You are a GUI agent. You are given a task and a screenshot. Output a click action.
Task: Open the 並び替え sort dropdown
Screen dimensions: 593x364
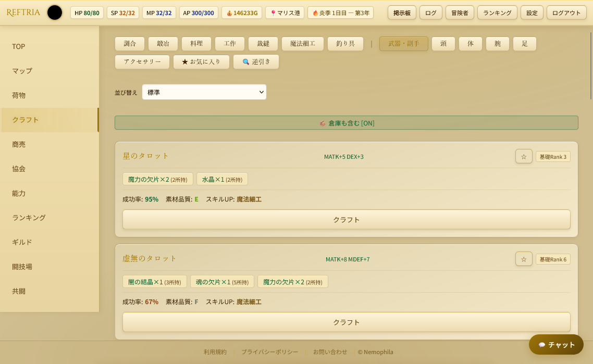(x=204, y=92)
